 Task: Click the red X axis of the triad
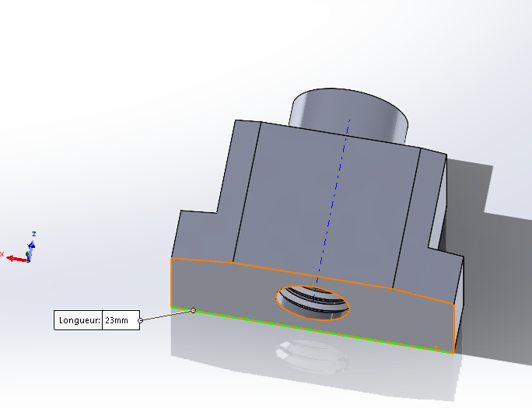pos(14,257)
